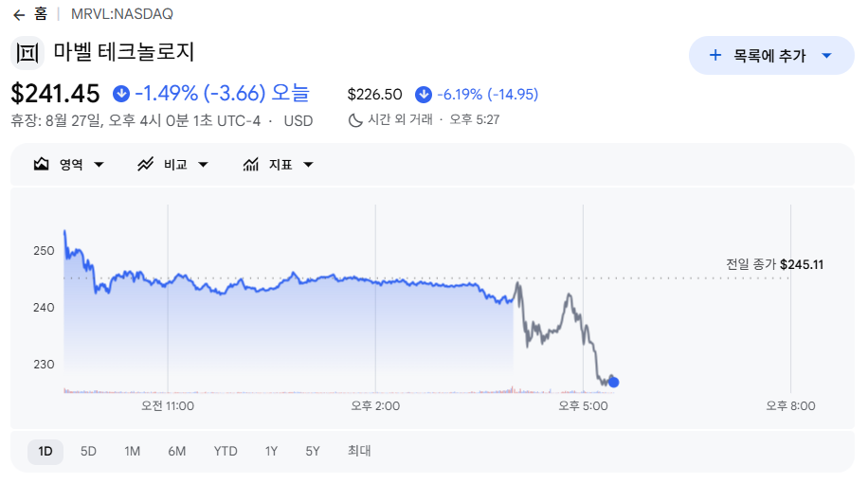The width and height of the screenshot is (868, 483).
Task: Go to 홈 home link
Action: pyautogui.click(x=41, y=14)
